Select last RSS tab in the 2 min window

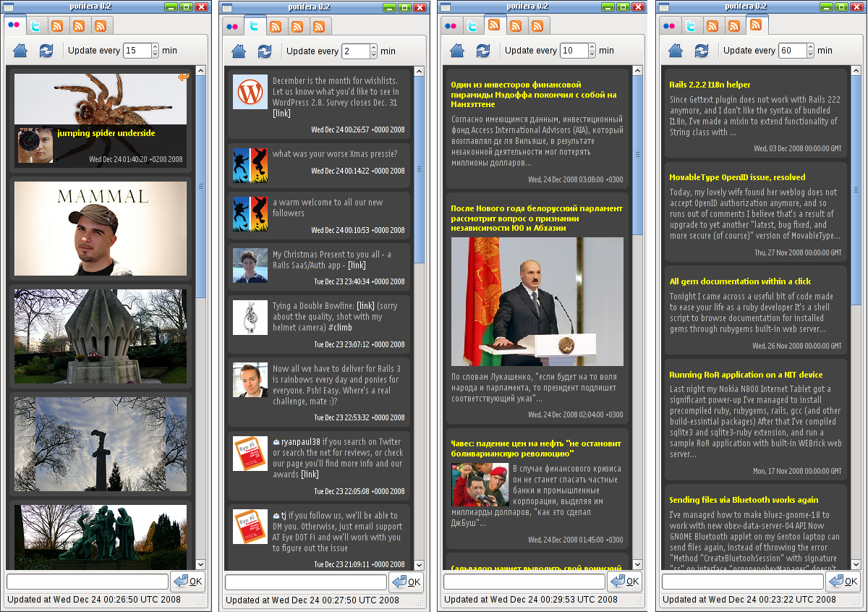319,26
